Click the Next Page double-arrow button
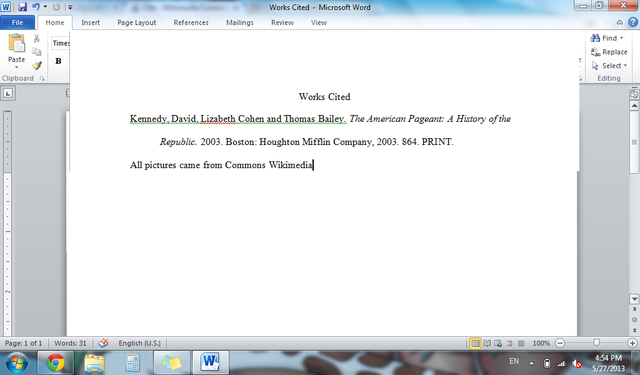This screenshot has height=375, width=640. [634, 330]
